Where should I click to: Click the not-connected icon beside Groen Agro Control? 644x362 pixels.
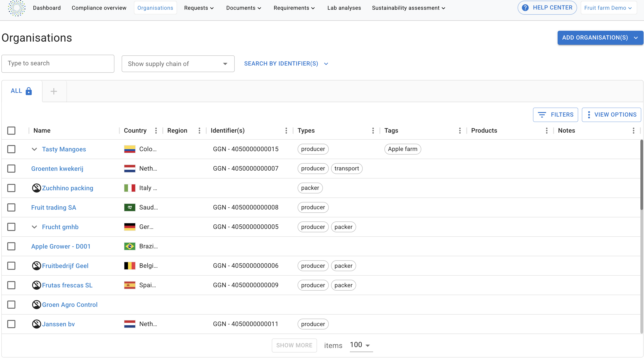click(36, 305)
